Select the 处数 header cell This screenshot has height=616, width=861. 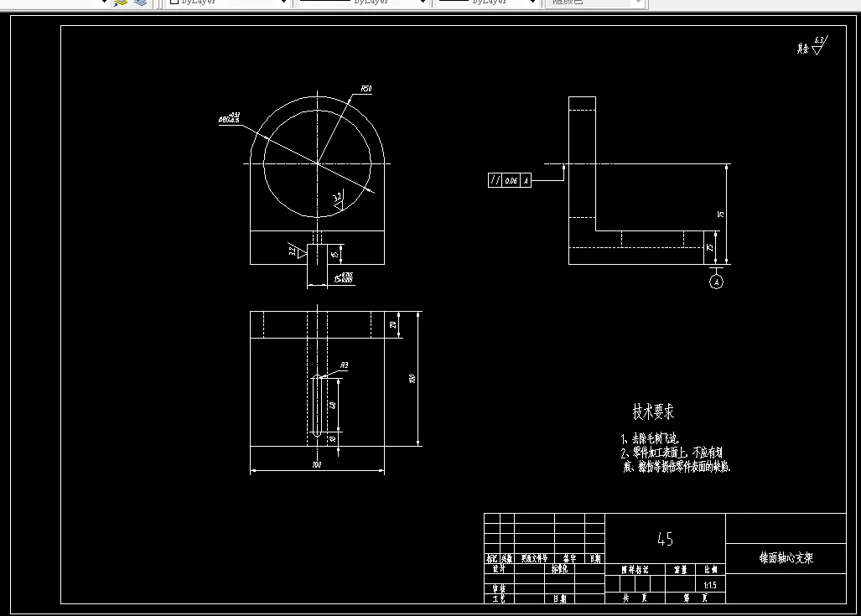506,558
